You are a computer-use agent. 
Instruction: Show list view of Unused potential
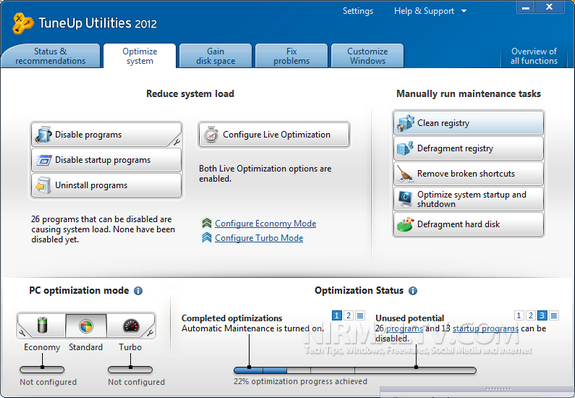pos(554,315)
